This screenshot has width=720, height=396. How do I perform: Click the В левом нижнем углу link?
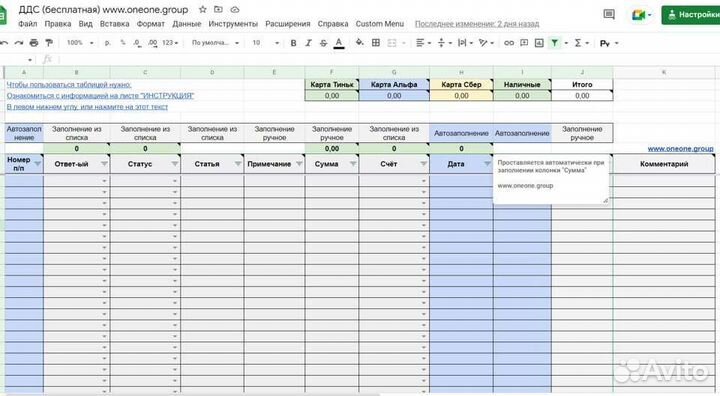tap(87, 107)
